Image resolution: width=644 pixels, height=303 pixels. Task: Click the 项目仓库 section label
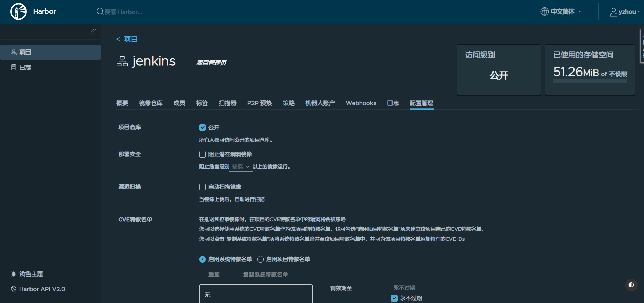129,127
